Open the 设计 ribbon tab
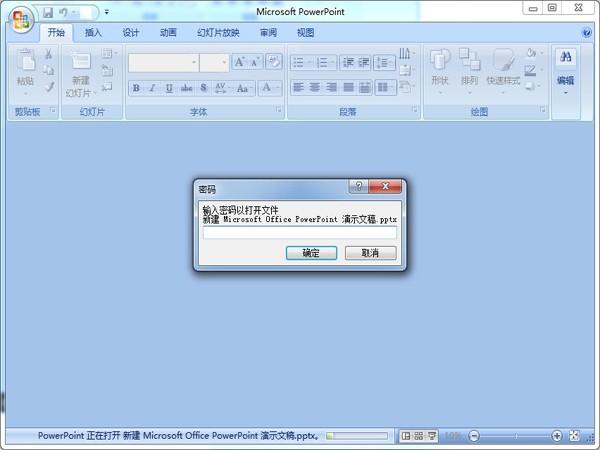The height and width of the screenshot is (450, 600). coord(130,33)
